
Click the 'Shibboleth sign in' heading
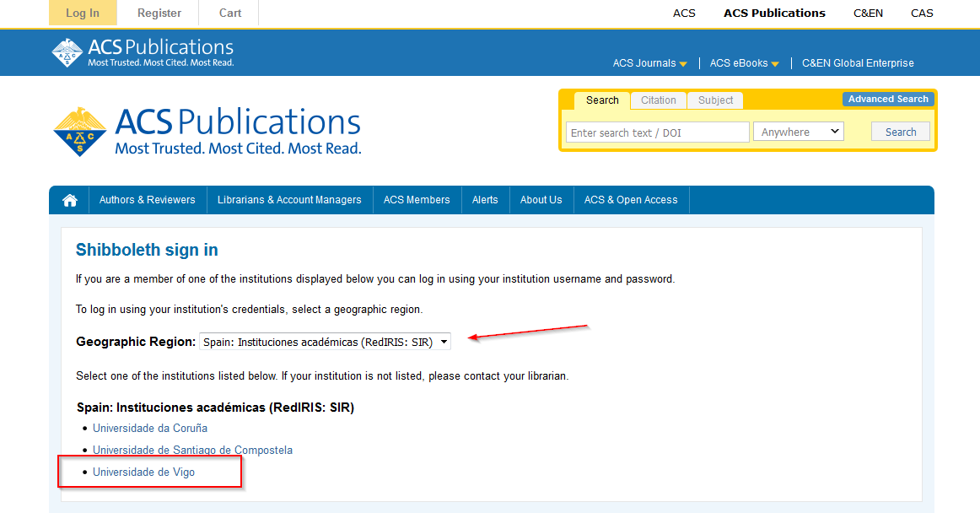pos(147,251)
